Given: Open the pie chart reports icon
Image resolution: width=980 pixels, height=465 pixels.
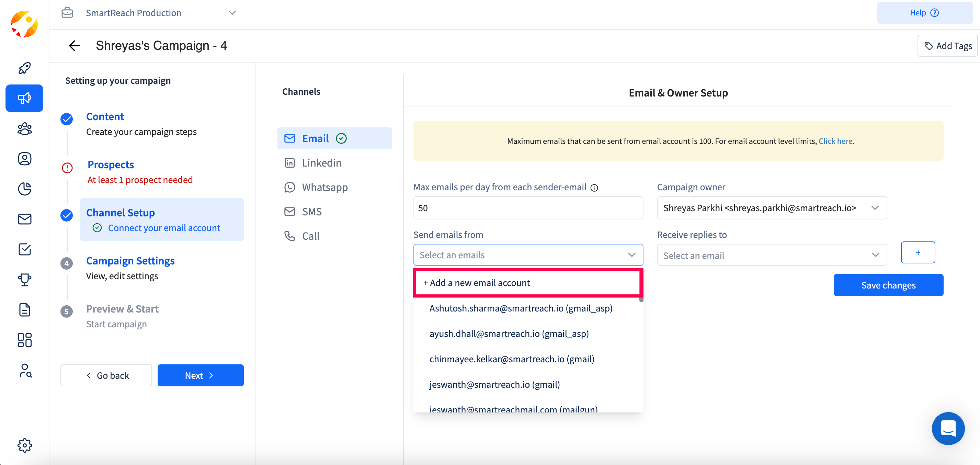Looking at the screenshot, I should point(24,189).
